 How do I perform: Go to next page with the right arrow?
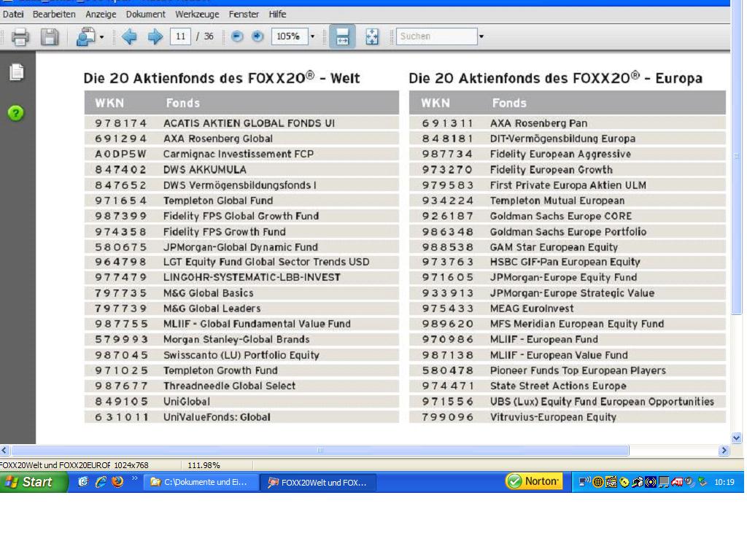[x=155, y=36]
